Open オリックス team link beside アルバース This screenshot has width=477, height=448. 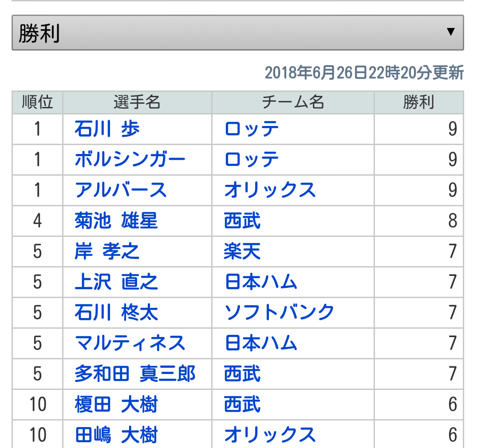tap(270, 190)
